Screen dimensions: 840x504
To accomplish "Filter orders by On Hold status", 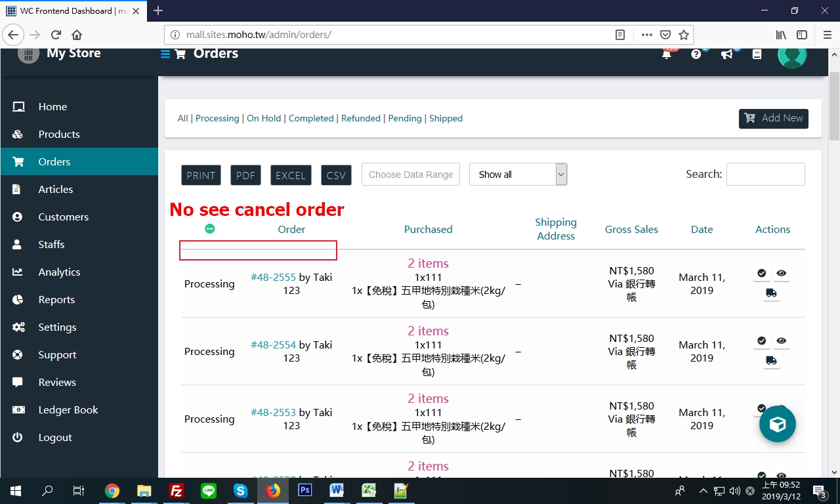I will (264, 119).
